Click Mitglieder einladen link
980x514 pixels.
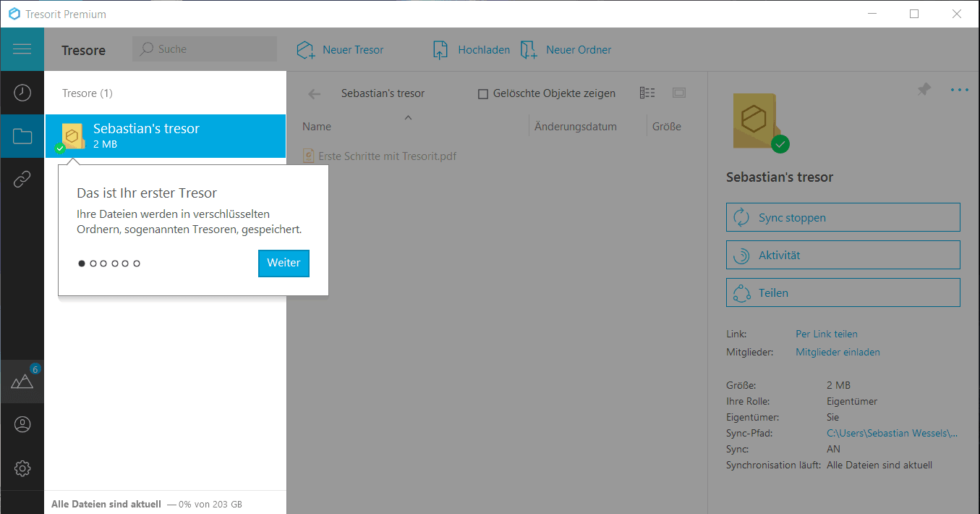click(838, 352)
